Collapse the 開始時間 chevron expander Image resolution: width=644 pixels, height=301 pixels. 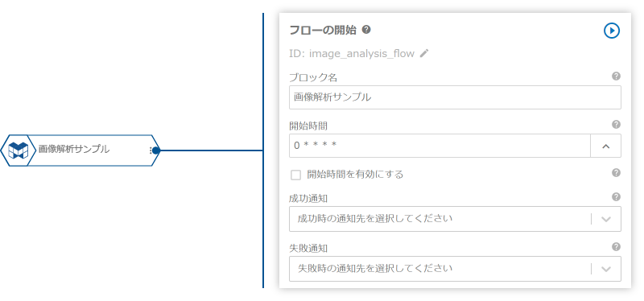pos(606,146)
